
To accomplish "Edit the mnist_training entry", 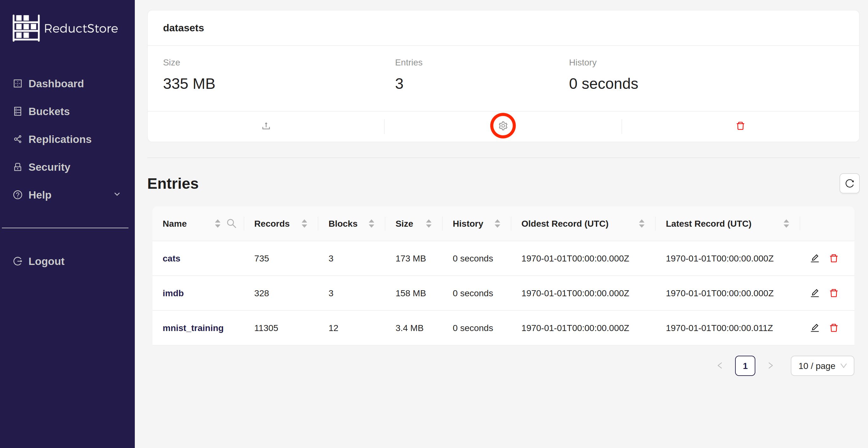I will tap(815, 328).
